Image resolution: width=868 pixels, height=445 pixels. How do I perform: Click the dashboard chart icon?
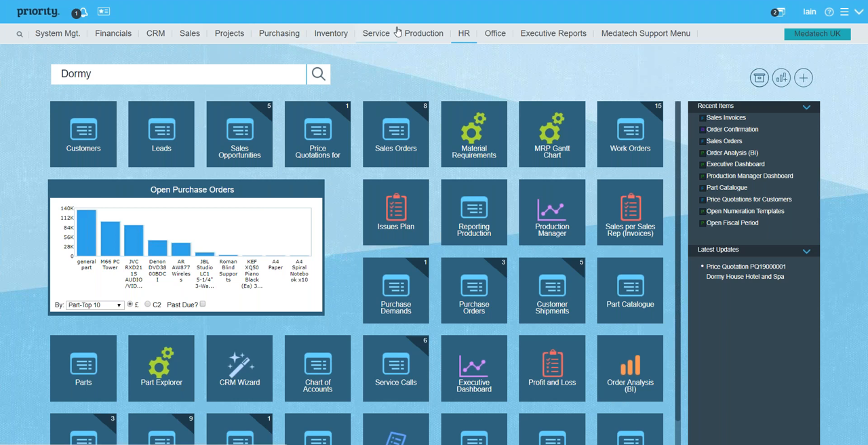[x=781, y=78]
